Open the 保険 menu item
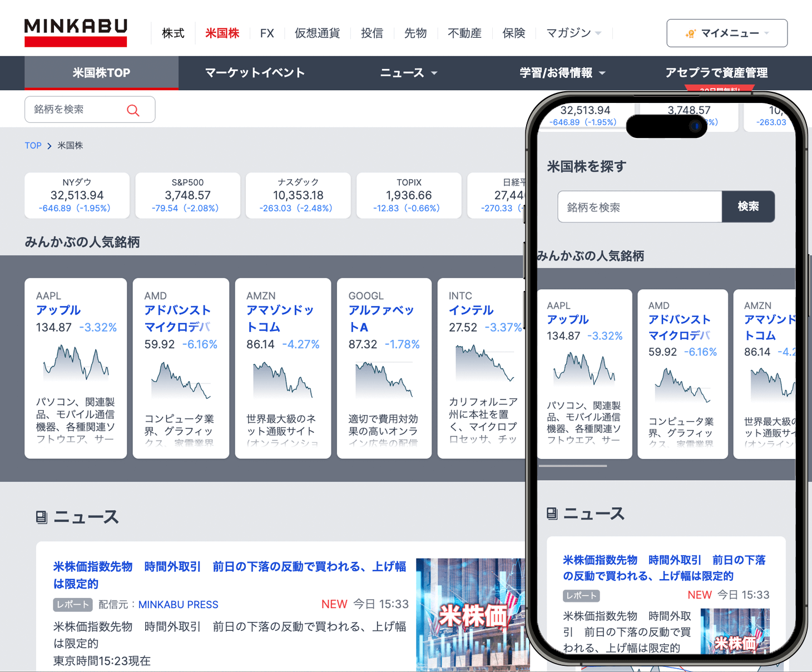 (514, 33)
